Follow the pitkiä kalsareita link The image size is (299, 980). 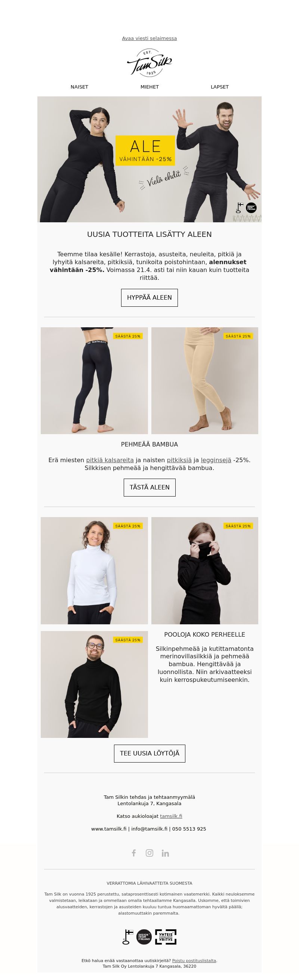click(x=110, y=460)
